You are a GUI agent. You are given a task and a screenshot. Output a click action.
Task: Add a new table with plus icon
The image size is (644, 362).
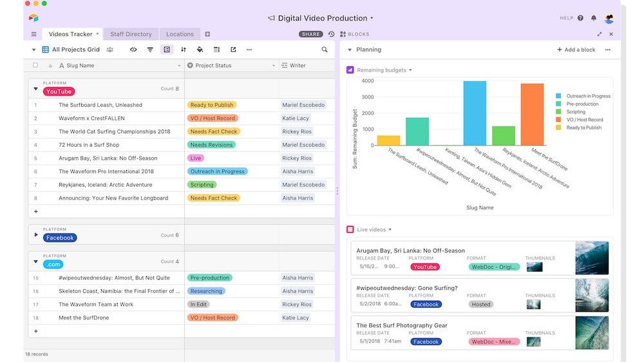(207, 34)
